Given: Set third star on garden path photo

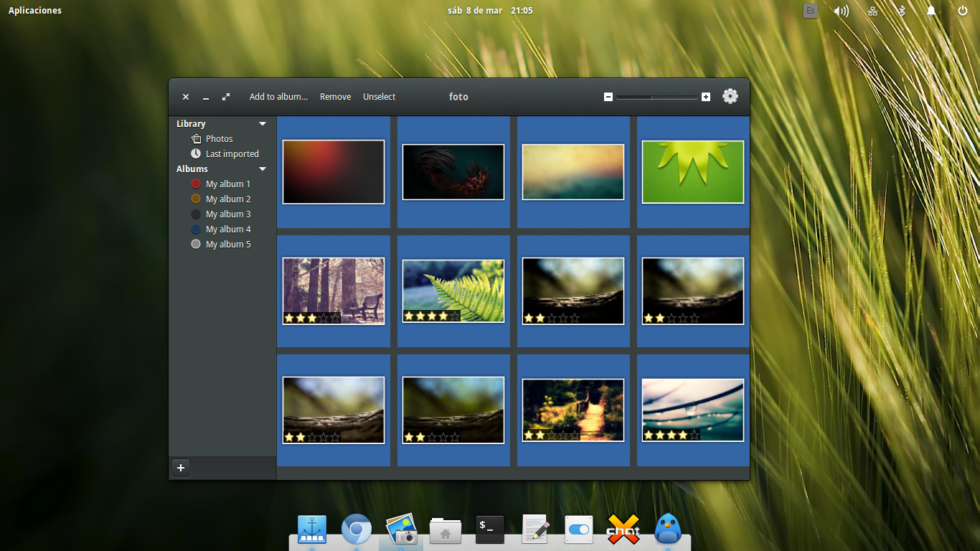Looking at the screenshot, I should tap(552, 435).
